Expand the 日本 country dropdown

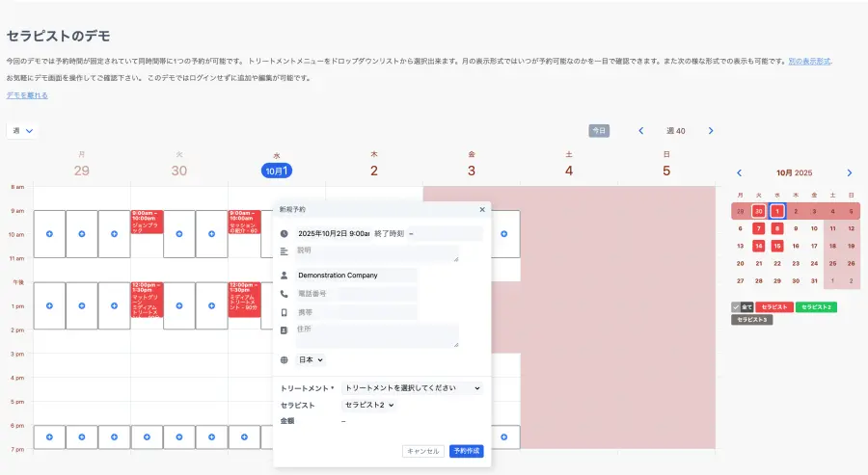click(311, 359)
